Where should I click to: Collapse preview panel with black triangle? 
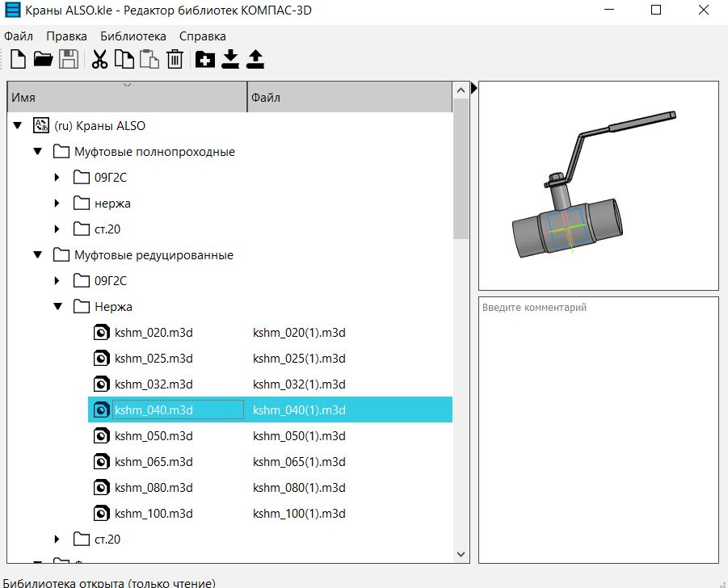point(473,88)
